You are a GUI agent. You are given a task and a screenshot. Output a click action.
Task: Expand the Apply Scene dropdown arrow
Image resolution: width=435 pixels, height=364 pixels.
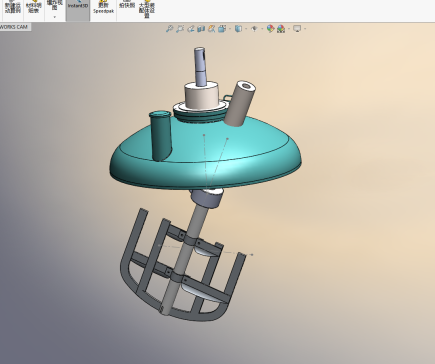tap(289, 29)
